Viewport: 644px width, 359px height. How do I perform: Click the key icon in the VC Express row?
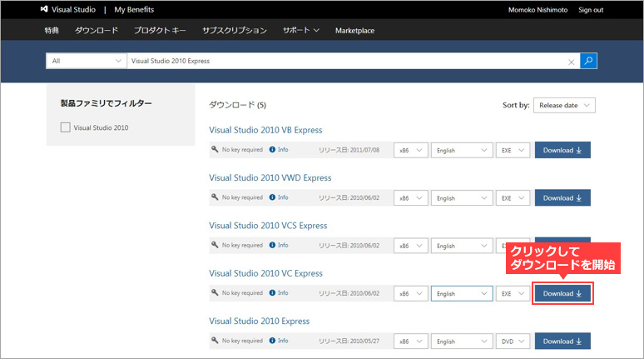tap(215, 292)
